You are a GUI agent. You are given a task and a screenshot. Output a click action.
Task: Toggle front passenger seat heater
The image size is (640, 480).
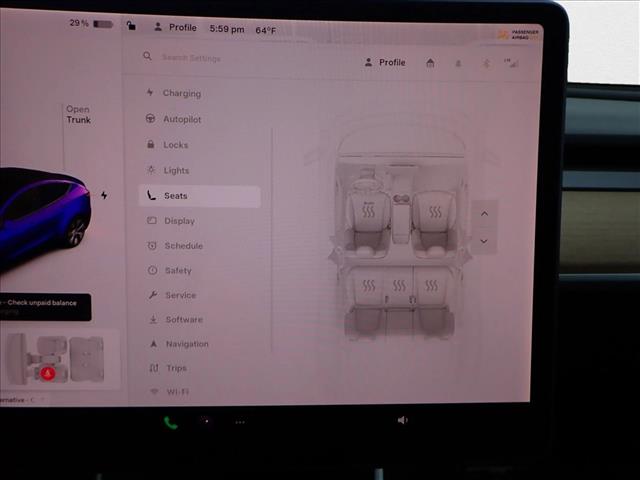tap(435, 212)
